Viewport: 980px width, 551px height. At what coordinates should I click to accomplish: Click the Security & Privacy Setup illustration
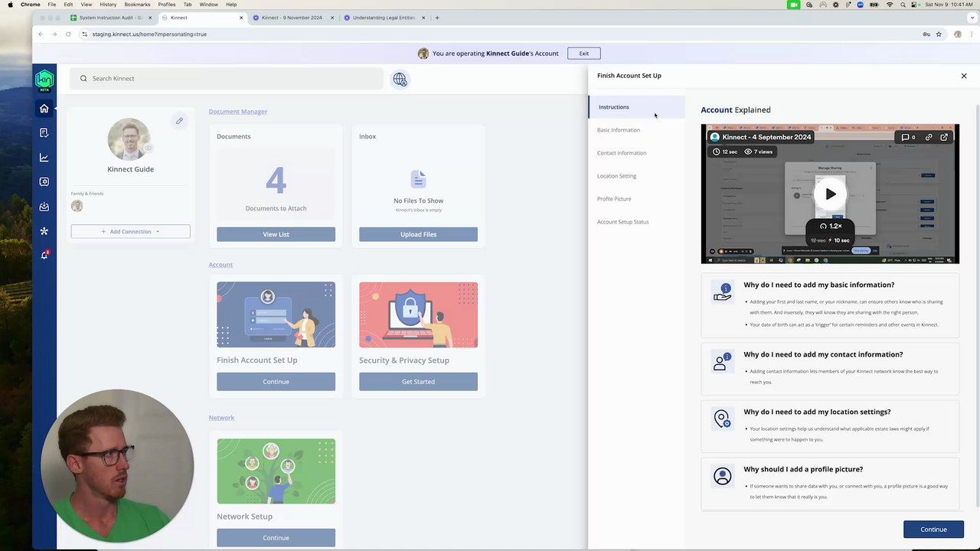418,315
